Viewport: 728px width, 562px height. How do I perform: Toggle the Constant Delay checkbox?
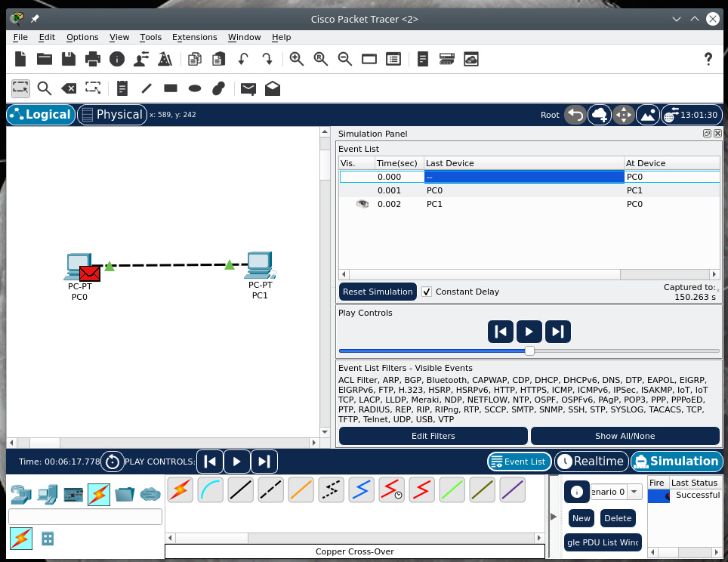[427, 292]
